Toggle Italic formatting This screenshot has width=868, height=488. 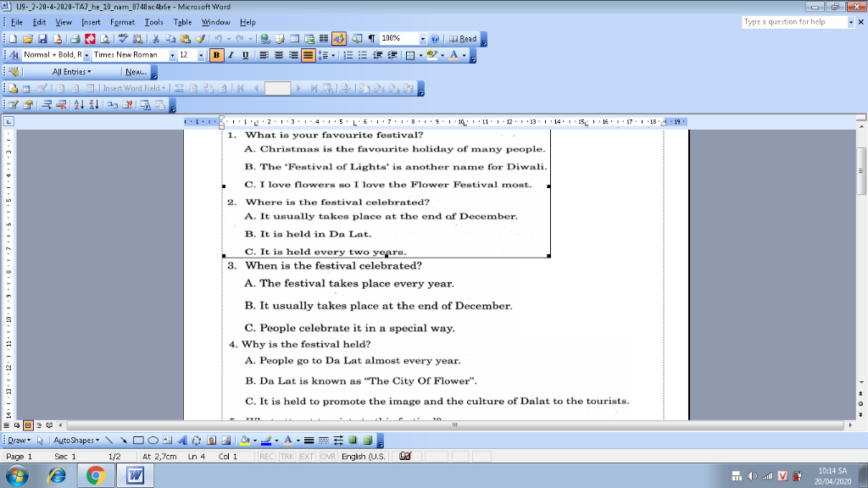tap(231, 55)
